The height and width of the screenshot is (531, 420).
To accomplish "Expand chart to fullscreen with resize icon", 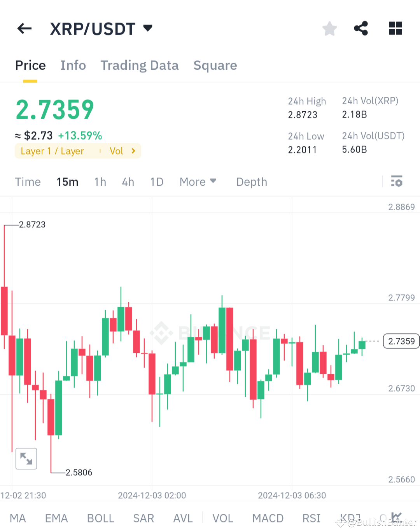I will (26, 459).
